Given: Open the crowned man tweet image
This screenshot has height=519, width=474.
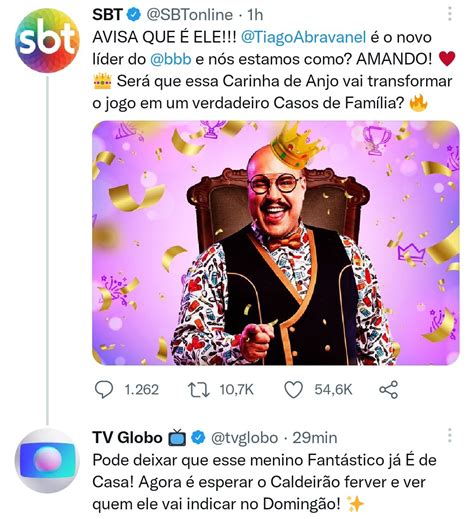Looking at the screenshot, I should pos(276,243).
